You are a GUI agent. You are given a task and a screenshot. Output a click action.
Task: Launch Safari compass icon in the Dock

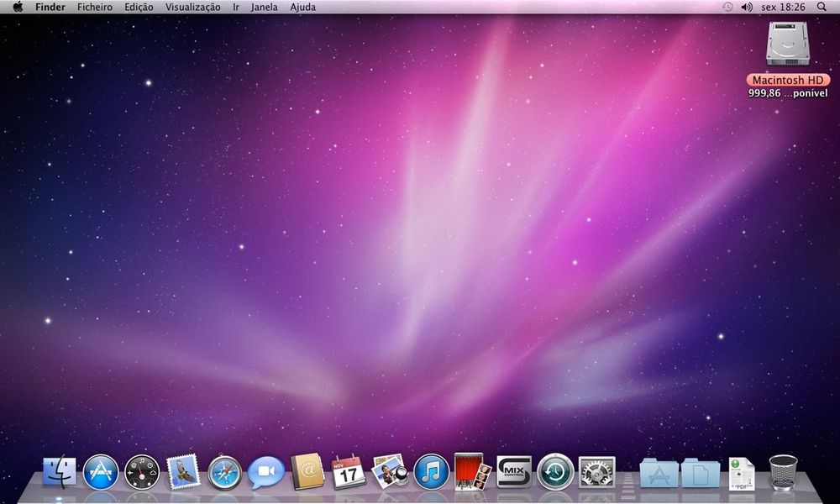224,472
